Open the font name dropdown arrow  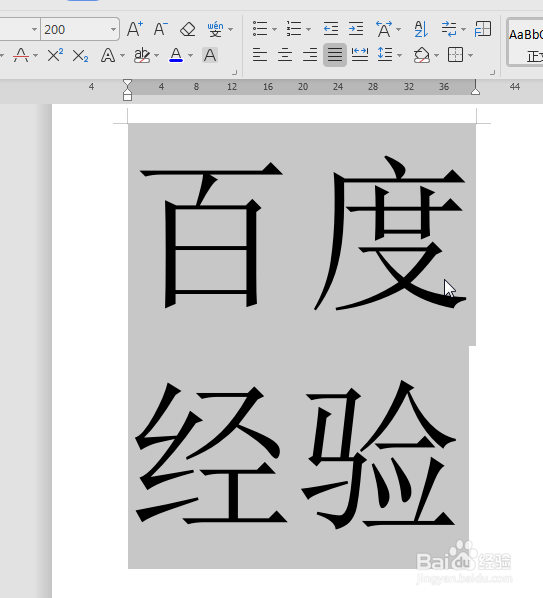pos(34,29)
